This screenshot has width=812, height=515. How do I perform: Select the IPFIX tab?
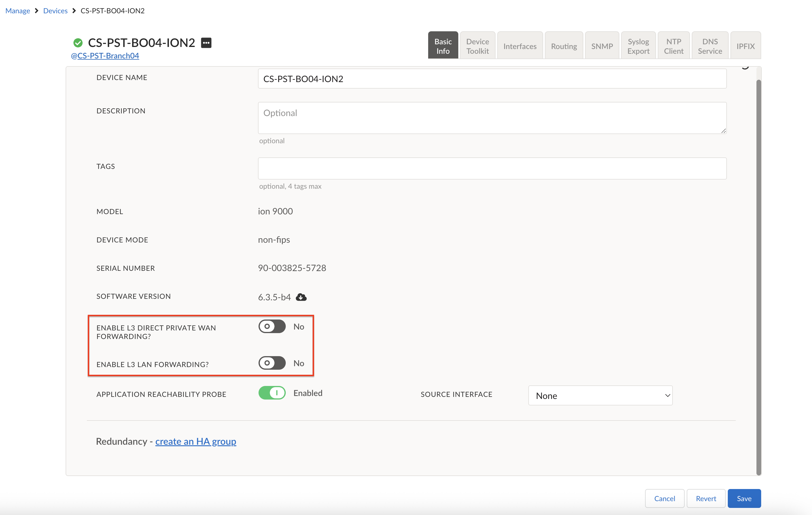tap(745, 45)
